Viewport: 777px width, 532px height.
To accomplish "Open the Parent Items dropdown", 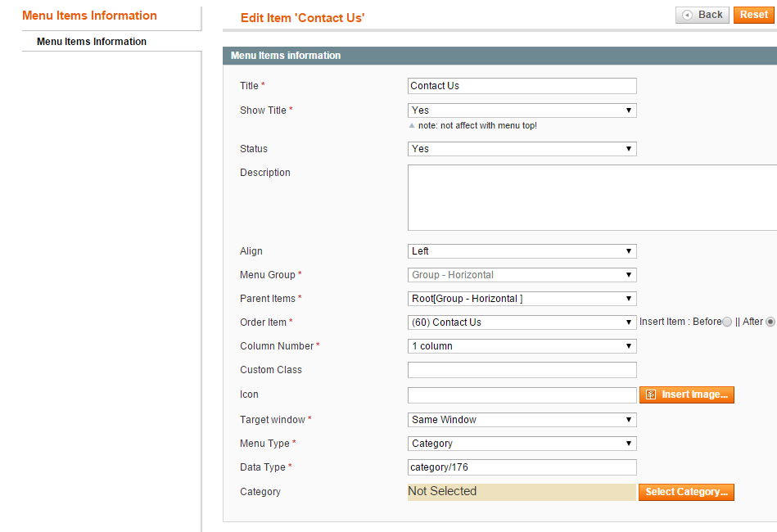I will (522, 299).
